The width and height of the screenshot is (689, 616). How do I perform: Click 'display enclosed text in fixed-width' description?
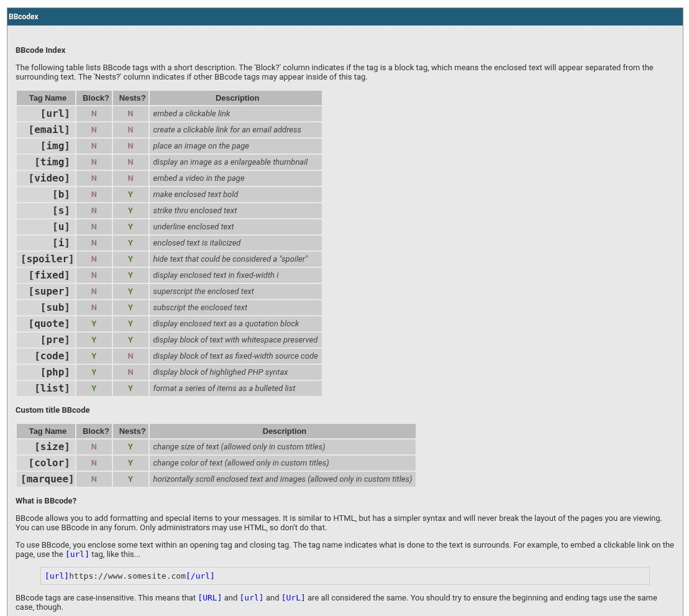click(216, 275)
